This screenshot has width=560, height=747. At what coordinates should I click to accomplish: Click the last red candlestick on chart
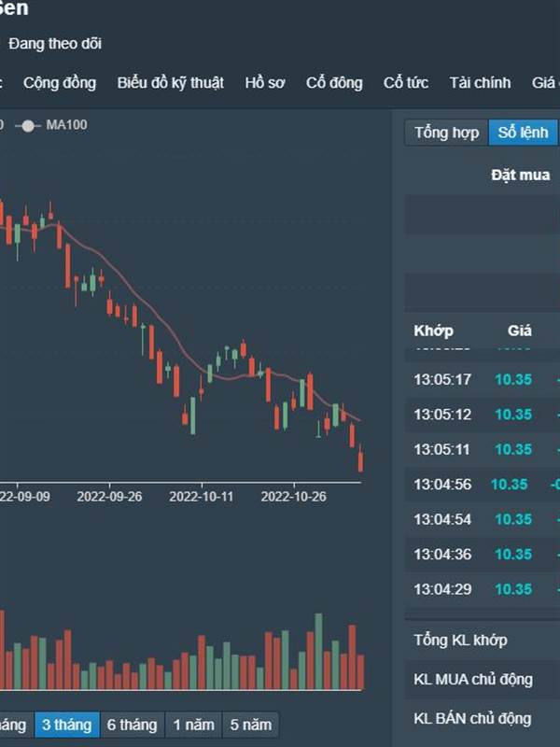coord(360,458)
